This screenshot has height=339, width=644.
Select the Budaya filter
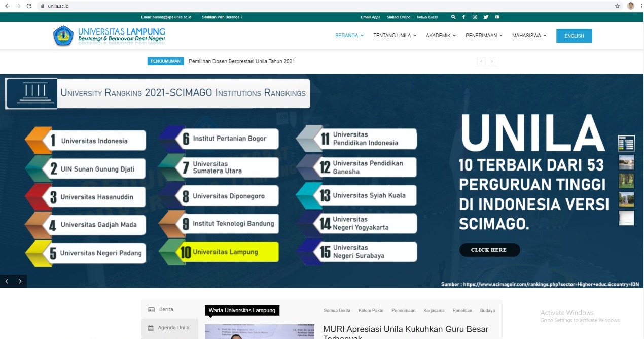tap(487, 310)
